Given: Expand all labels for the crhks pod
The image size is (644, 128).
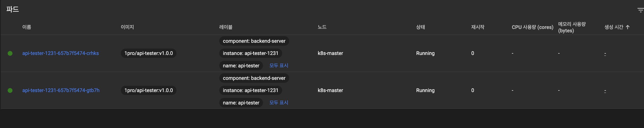Looking at the screenshot, I should click(279, 66).
